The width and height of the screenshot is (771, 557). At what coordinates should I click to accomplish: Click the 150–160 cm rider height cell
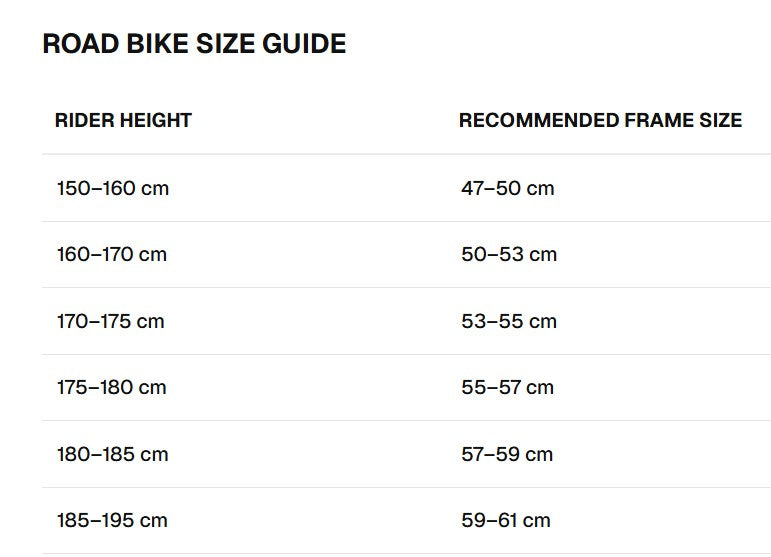coord(113,188)
